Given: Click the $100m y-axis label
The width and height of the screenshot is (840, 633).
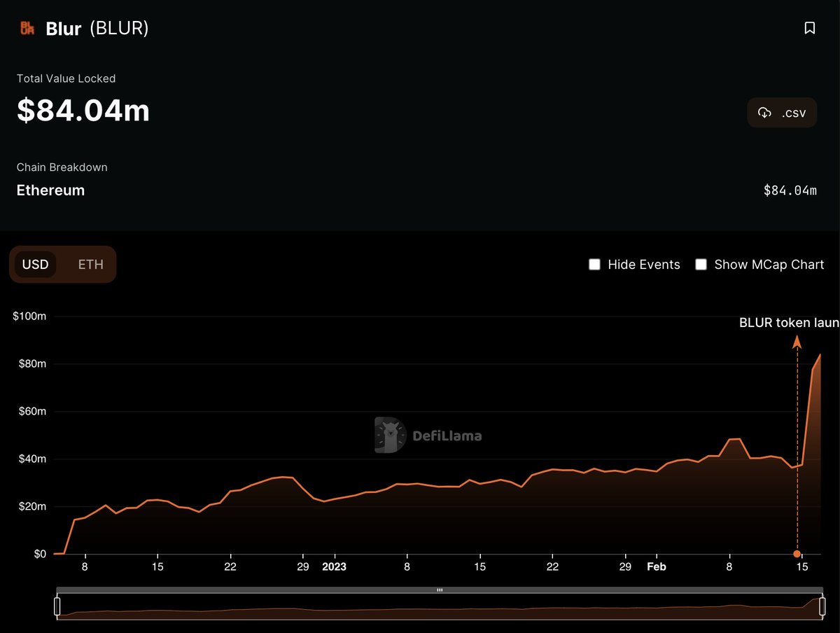Looking at the screenshot, I should 29,316.
